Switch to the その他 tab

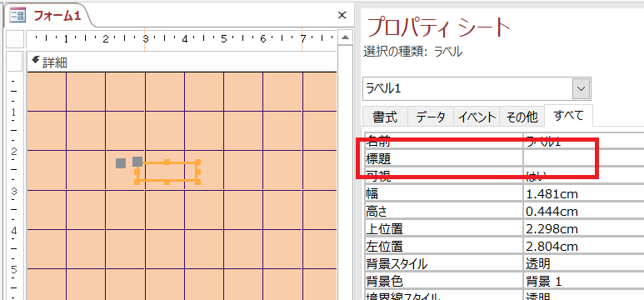(x=522, y=117)
